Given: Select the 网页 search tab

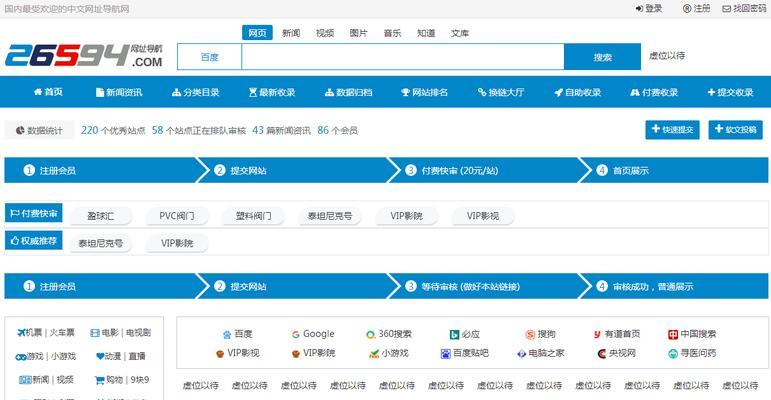Looking at the screenshot, I should 257,33.
